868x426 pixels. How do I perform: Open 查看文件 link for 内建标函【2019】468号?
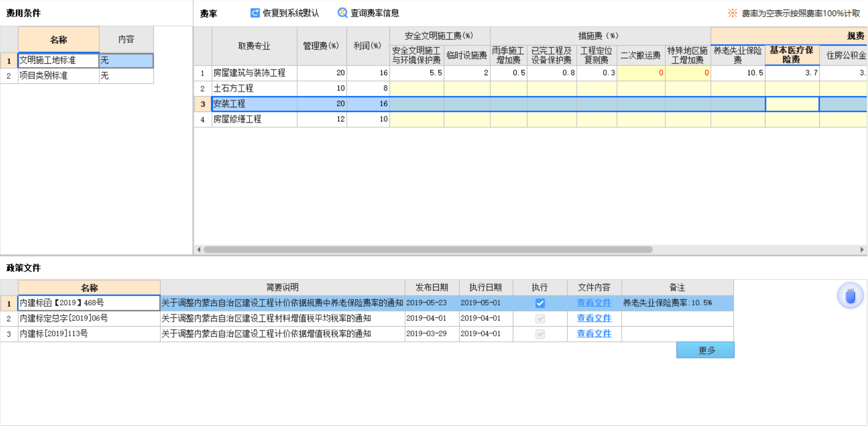point(594,303)
